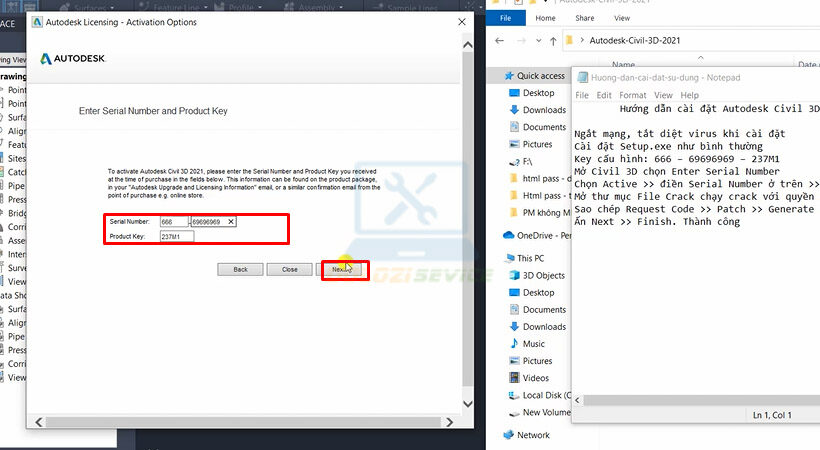Open the blue File tab in Explorer
Viewport: 820px width, 450px height.
[x=506, y=18]
